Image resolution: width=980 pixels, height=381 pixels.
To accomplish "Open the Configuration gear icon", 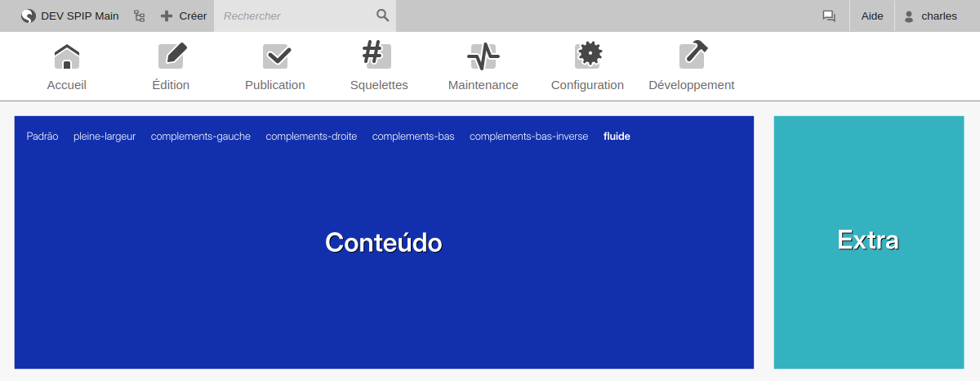I will [587, 56].
